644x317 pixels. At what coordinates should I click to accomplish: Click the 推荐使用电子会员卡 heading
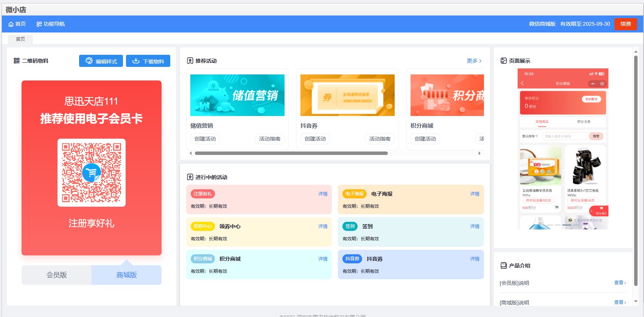pyautogui.click(x=92, y=119)
